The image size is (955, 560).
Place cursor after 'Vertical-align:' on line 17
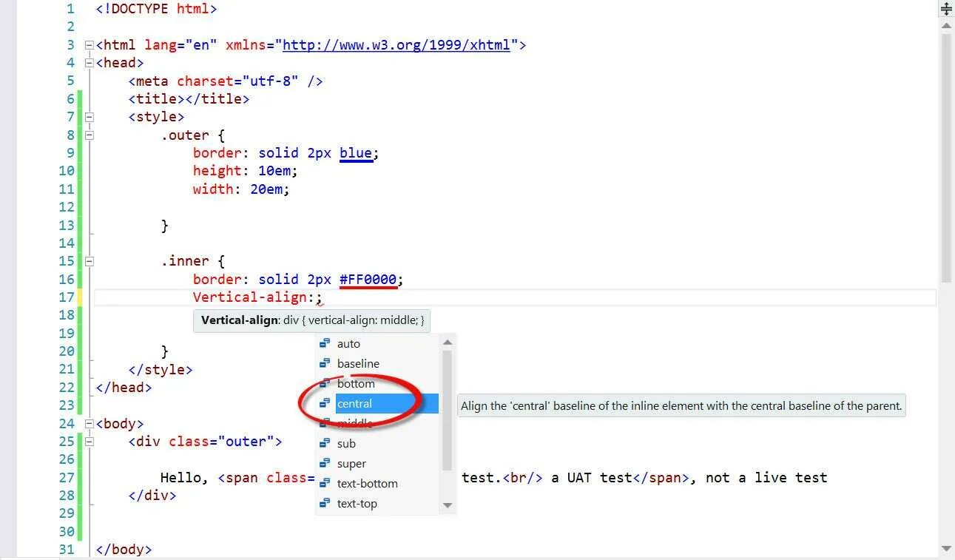[x=316, y=297]
